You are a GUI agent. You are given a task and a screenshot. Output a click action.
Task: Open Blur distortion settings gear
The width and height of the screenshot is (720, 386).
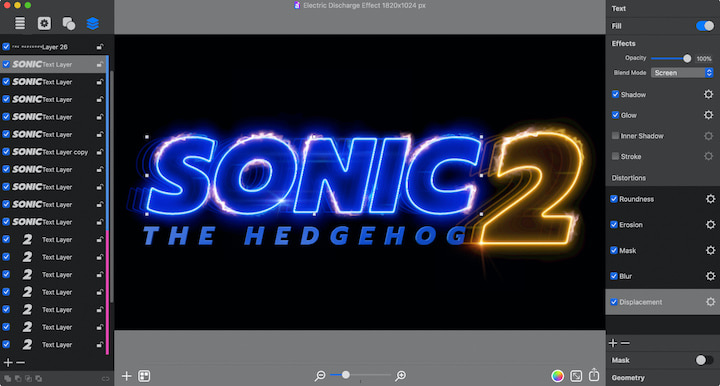[x=710, y=276]
